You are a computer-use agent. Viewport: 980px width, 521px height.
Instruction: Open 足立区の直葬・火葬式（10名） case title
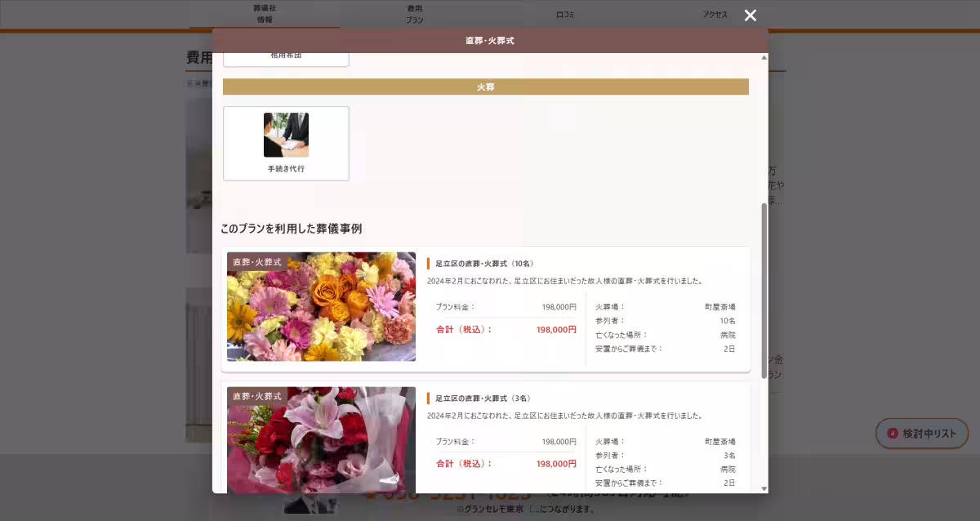coord(484,264)
